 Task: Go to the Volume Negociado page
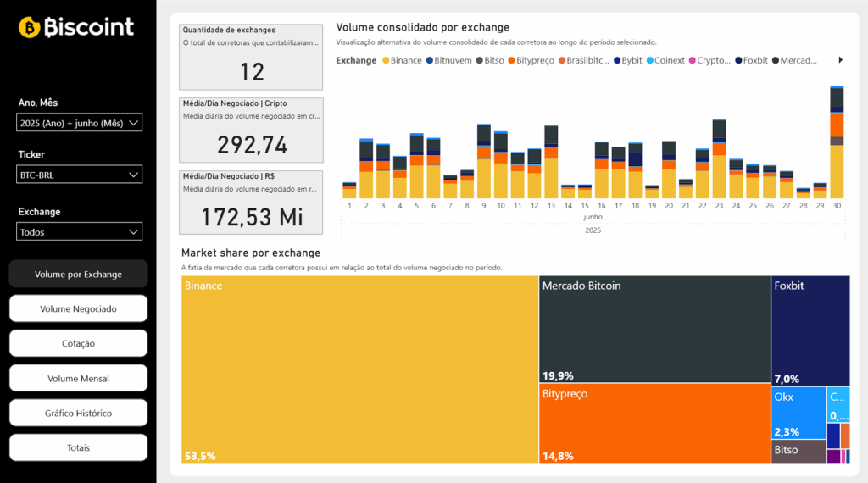click(78, 308)
